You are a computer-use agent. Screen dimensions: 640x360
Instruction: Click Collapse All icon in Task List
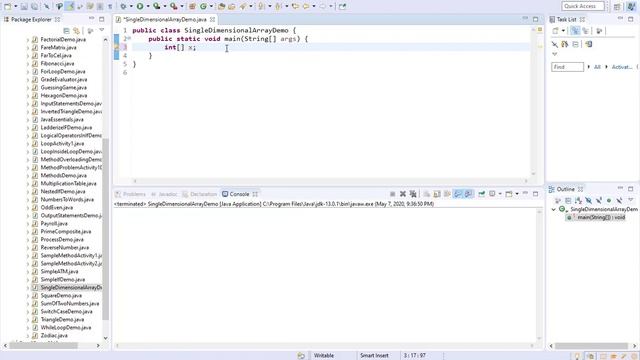tap(575, 44)
